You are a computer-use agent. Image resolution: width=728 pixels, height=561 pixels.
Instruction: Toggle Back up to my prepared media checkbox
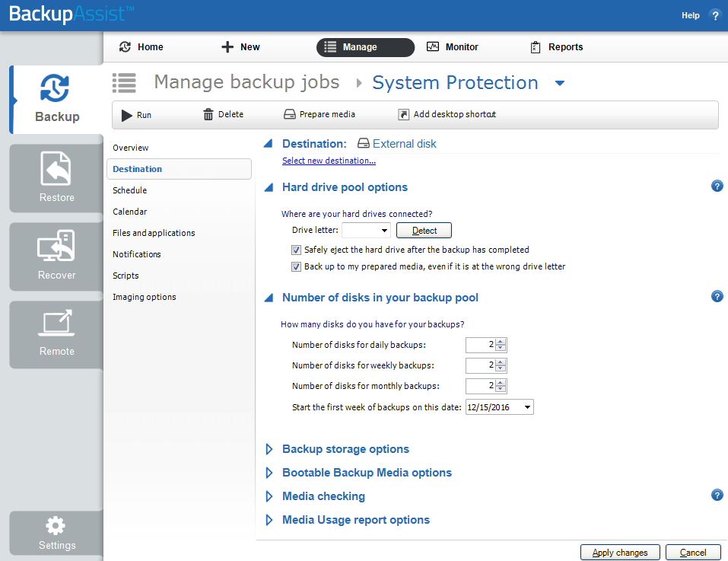pyautogui.click(x=296, y=266)
